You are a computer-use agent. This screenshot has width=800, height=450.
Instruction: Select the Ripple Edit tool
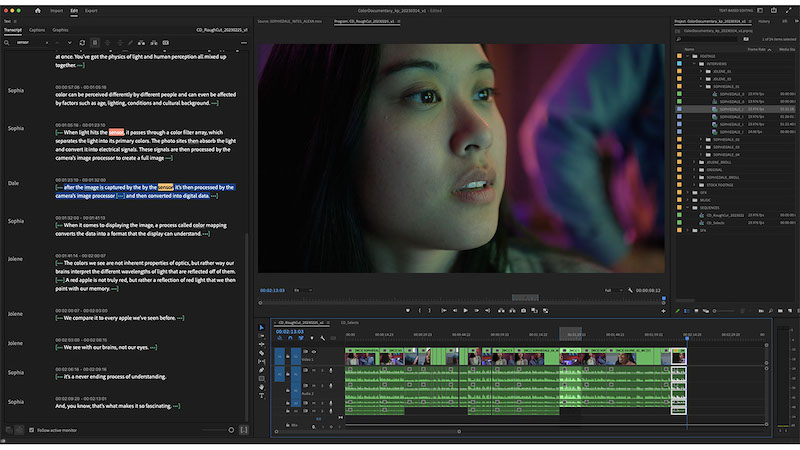pyautogui.click(x=262, y=344)
